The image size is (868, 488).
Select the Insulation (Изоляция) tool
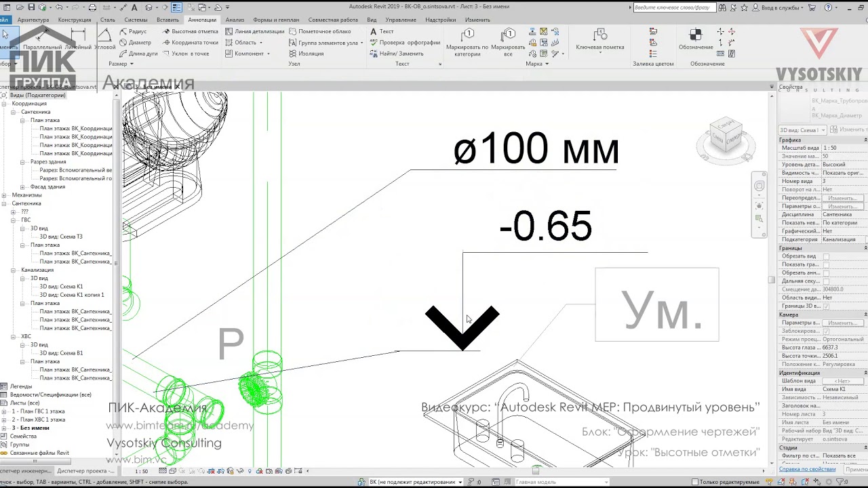pos(307,54)
